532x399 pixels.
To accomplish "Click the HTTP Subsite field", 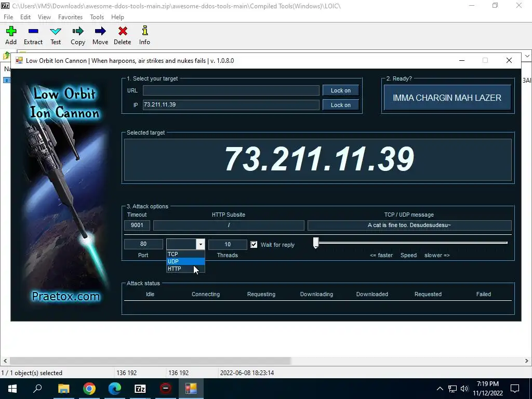I will click(x=229, y=225).
